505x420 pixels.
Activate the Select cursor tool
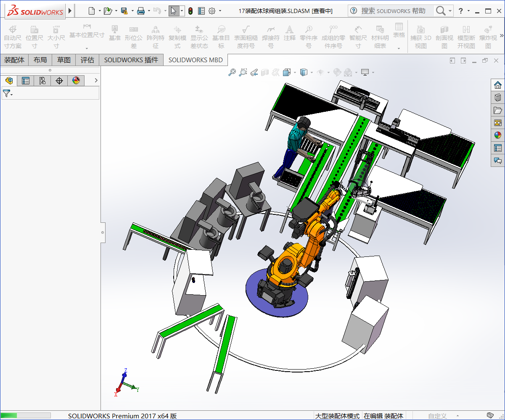point(174,11)
